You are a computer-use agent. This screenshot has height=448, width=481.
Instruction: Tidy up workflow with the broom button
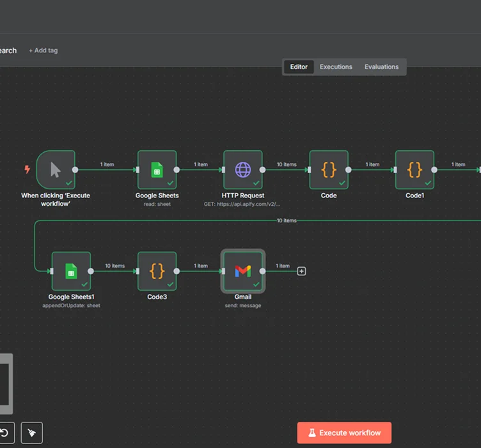click(31, 433)
